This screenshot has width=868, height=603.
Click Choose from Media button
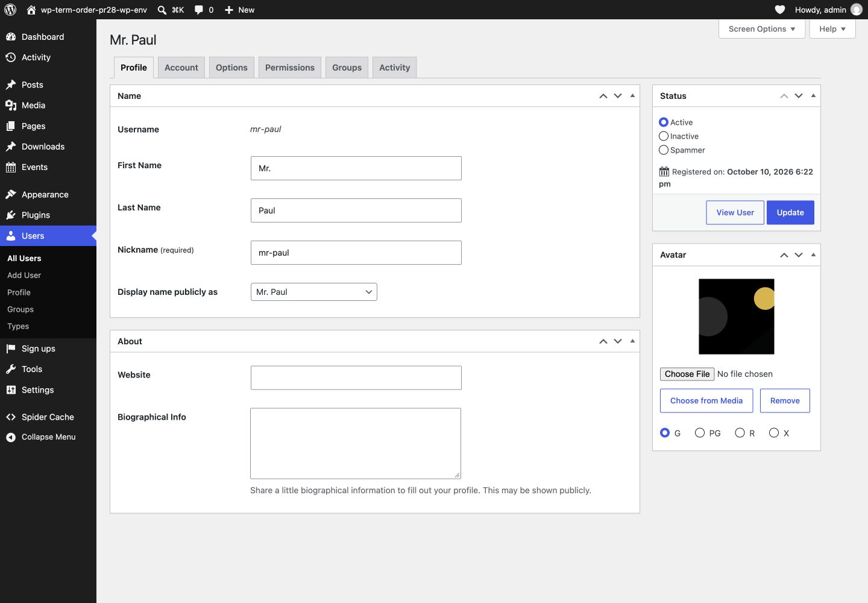(706, 400)
